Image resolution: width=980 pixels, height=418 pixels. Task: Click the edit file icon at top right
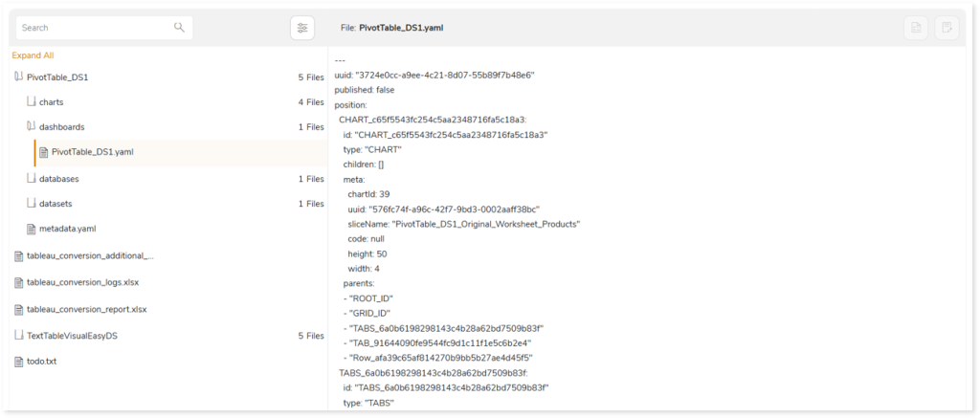[946, 28]
